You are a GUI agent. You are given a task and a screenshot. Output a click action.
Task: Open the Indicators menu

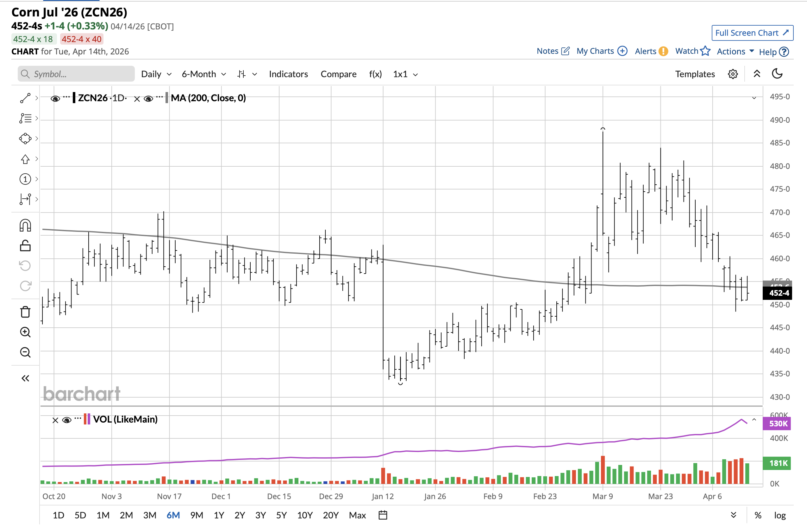(288, 74)
